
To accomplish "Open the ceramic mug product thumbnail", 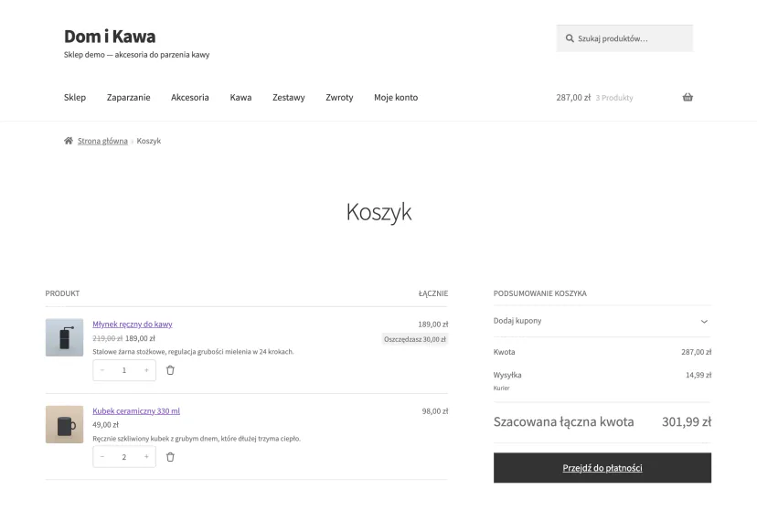I will coord(64,424).
